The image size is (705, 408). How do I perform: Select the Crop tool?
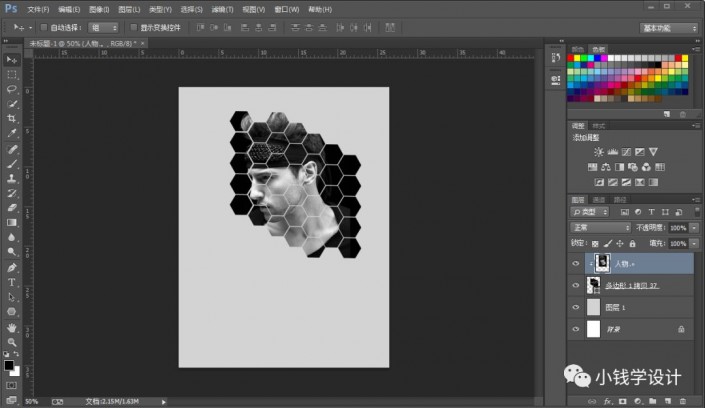(12, 119)
